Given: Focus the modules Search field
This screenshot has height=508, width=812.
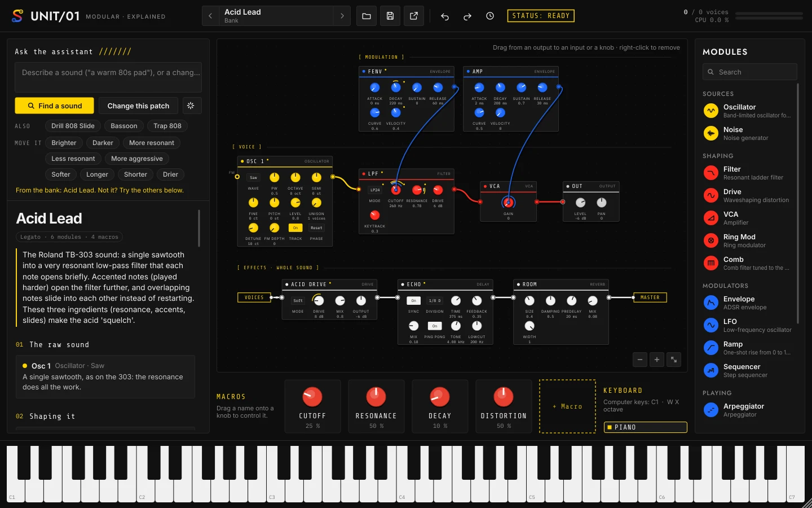Looking at the screenshot, I should 750,72.
